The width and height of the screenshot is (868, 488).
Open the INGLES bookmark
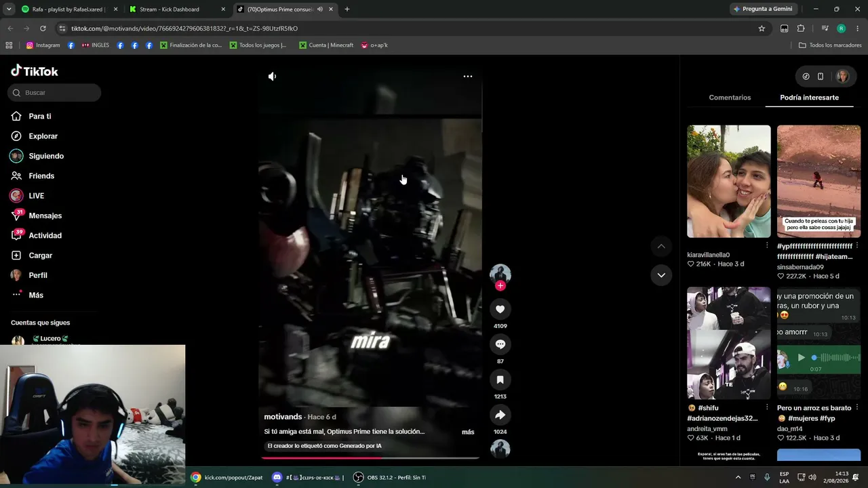click(95, 45)
